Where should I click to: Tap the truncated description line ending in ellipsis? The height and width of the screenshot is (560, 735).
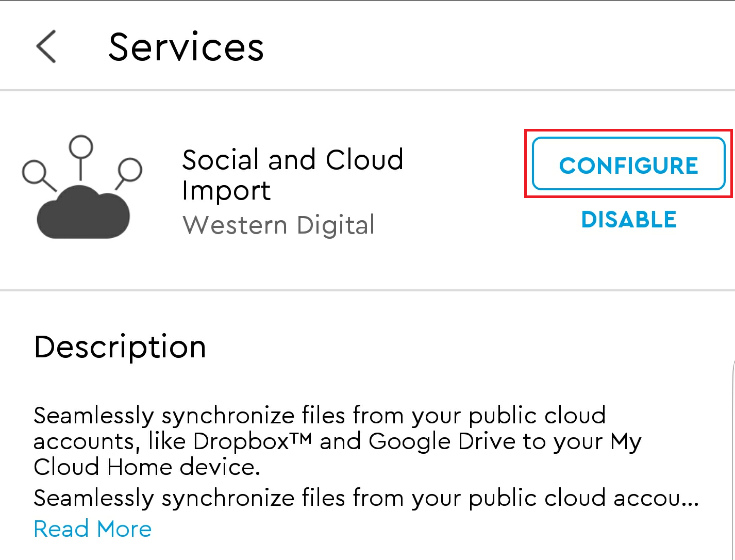click(366, 499)
